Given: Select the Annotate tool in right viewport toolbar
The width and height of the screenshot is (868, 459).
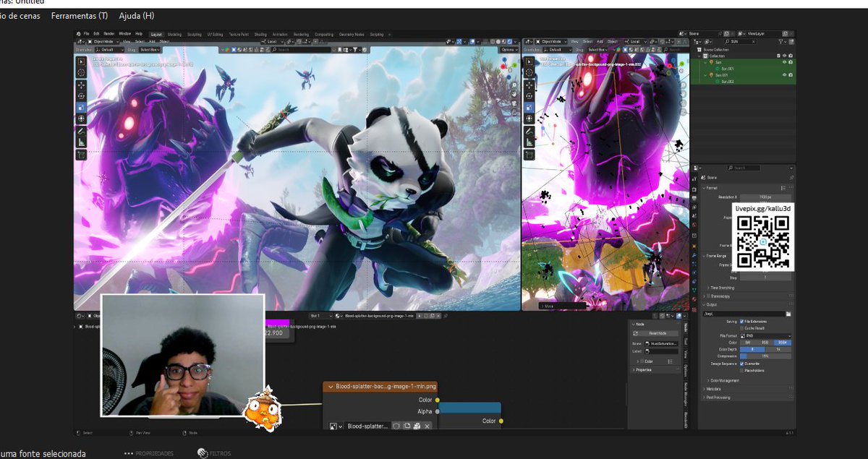Looking at the screenshot, I should tap(529, 132).
